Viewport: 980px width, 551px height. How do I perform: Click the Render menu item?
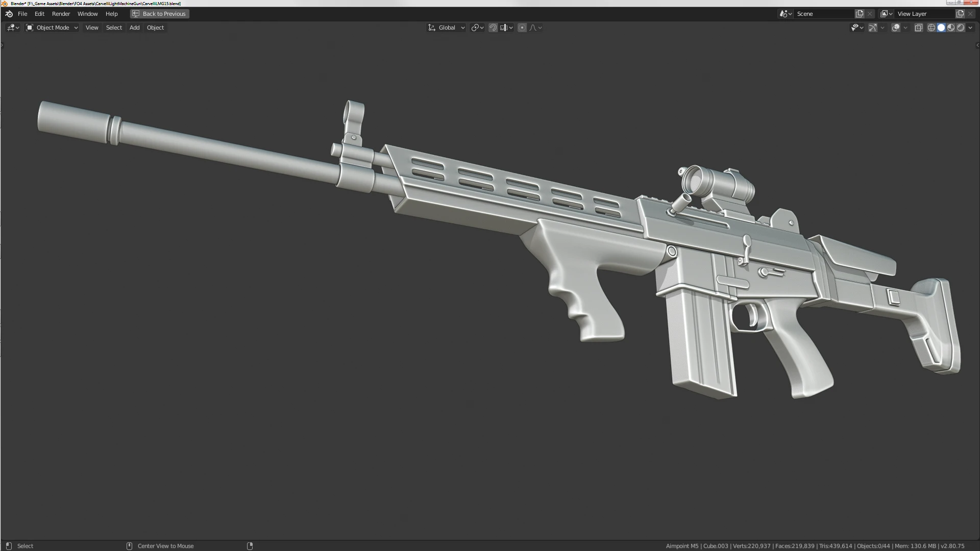[61, 13]
